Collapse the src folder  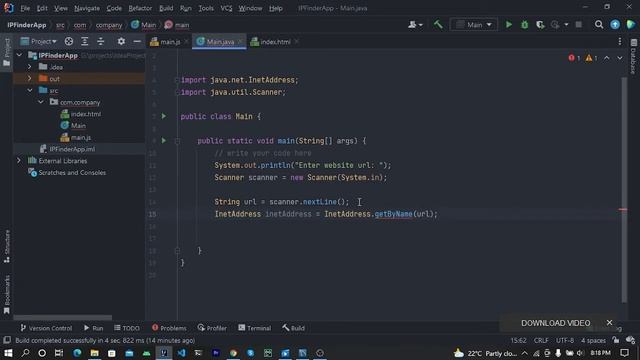[30, 90]
